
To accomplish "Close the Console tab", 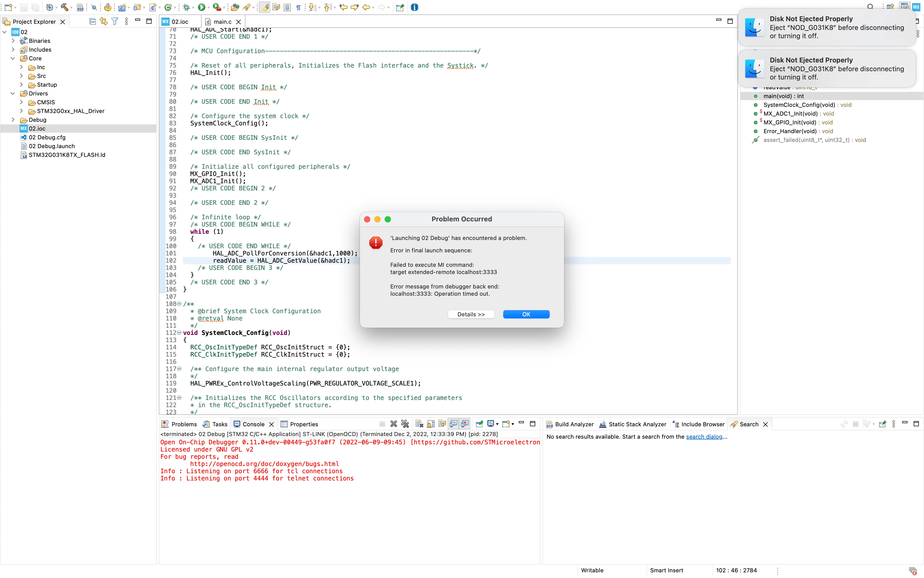I will pyautogui.click(x=271, y=424).
